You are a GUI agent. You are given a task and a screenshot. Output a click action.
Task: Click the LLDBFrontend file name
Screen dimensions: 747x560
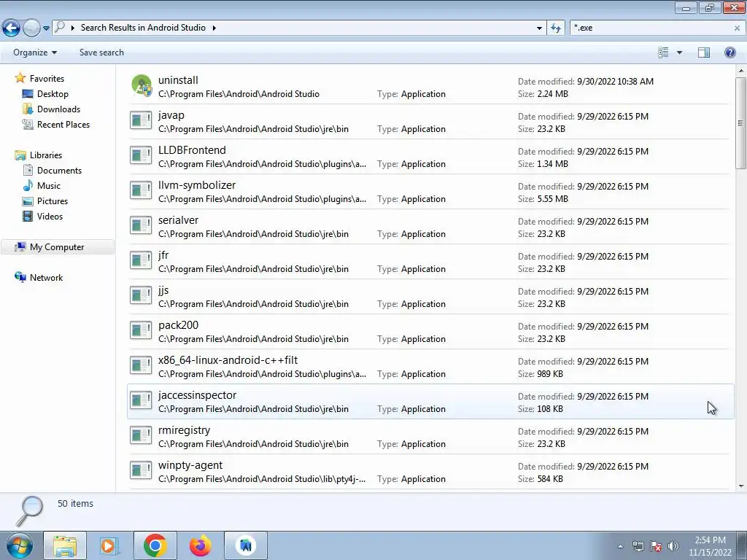point(192,150)
